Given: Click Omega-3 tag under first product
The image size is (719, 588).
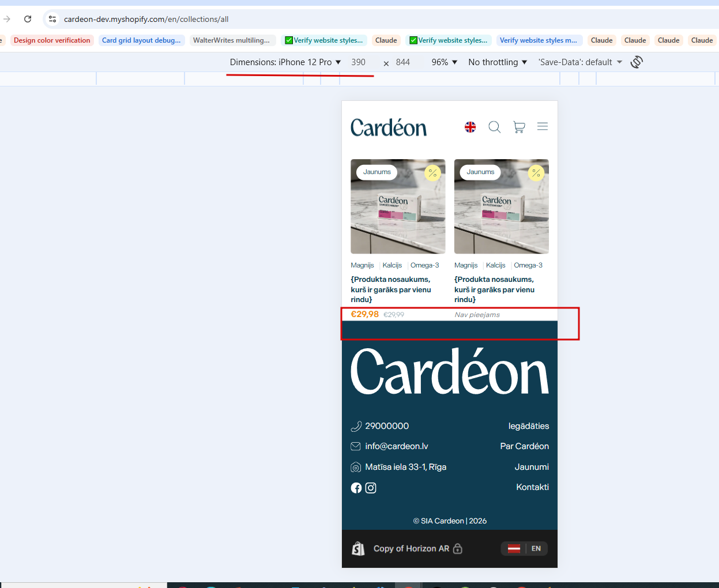Looking at the screenshot, I should pyautogui.click(x=425, y=265).
